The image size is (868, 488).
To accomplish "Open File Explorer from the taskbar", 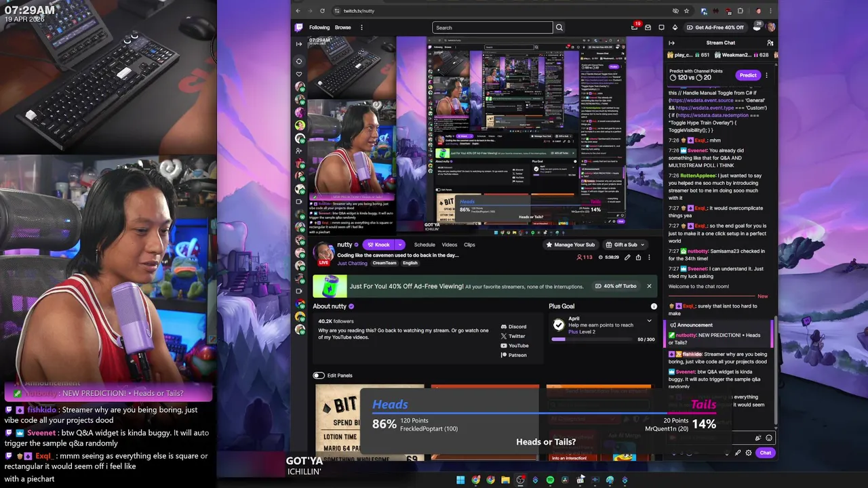I will tap(505, 480).
